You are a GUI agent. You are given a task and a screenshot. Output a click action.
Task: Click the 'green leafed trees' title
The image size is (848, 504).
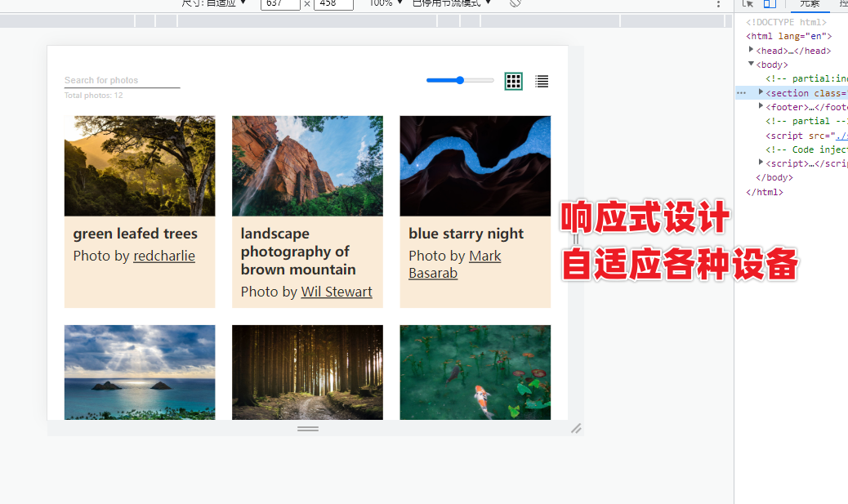135,234
